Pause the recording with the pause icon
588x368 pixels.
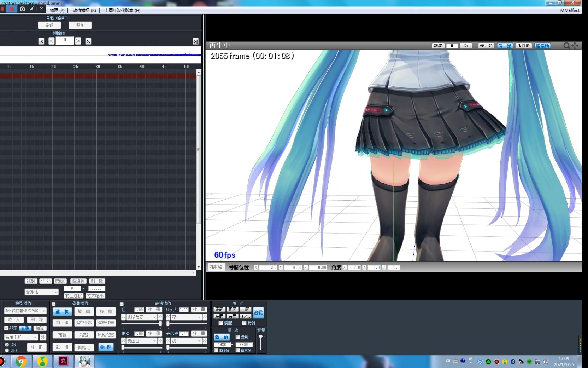tap(2, 9)
